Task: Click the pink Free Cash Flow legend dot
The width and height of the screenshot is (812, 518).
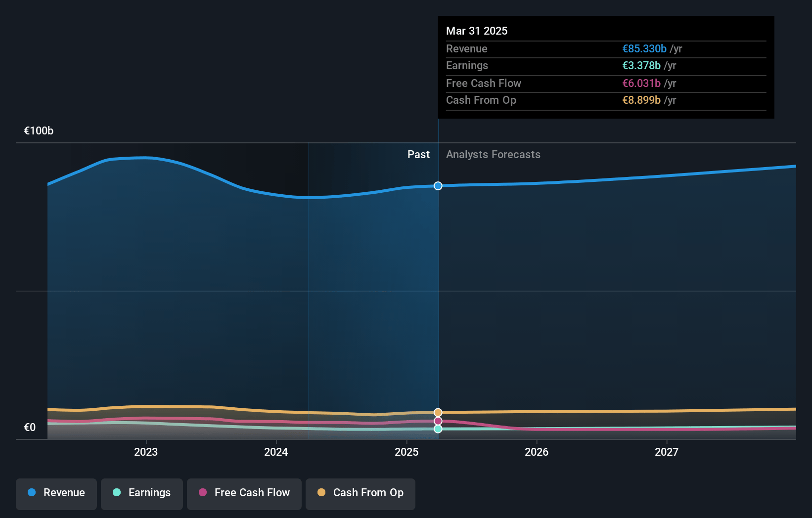Action: [x=203, y=492]
